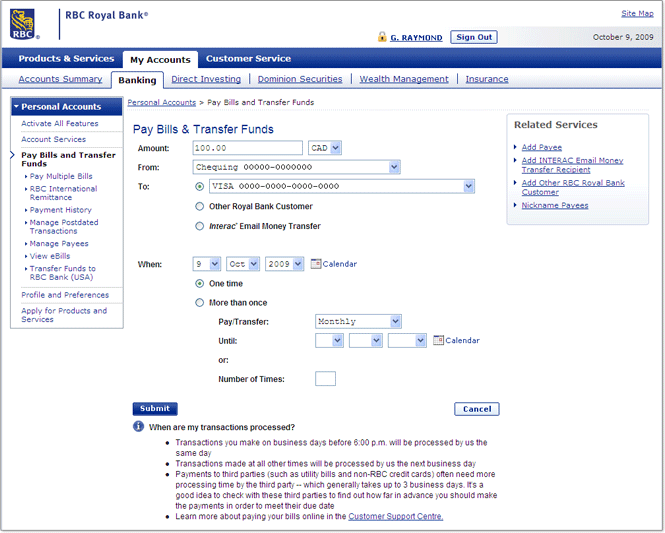The image size is (665, 533).
Task: Open Accounts Summary sub-tab
Action: [60, 79]
